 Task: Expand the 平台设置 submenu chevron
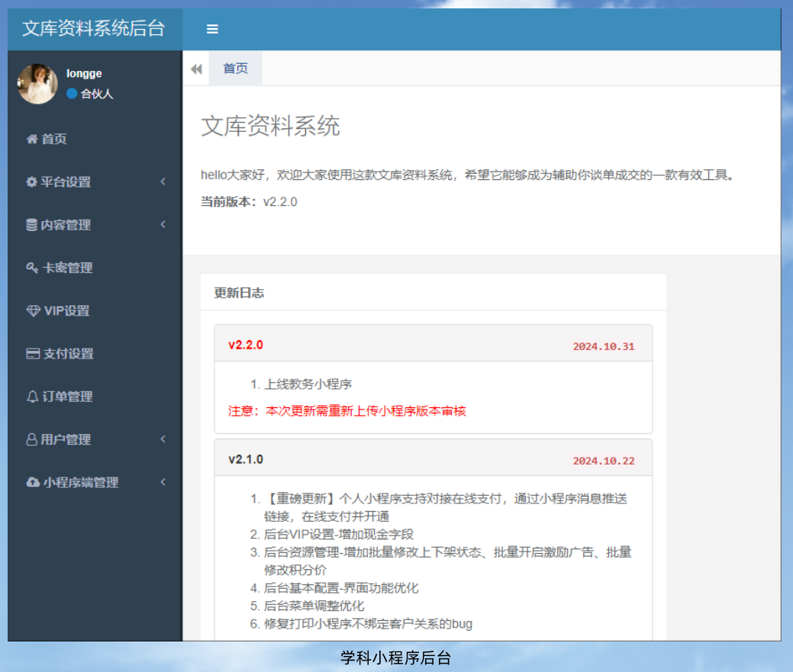pos(163,182)
